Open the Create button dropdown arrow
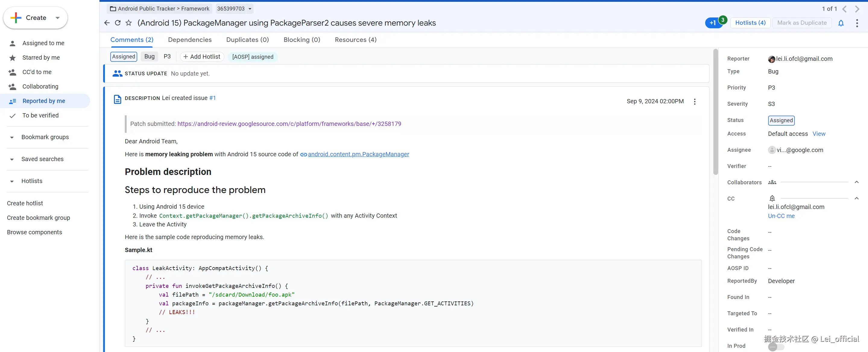The height and width of the screenshot is (352, 868). (58, 18)
